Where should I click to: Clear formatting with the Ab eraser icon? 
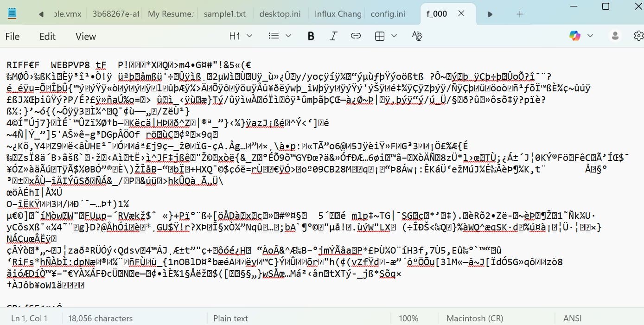coord(416,36)
